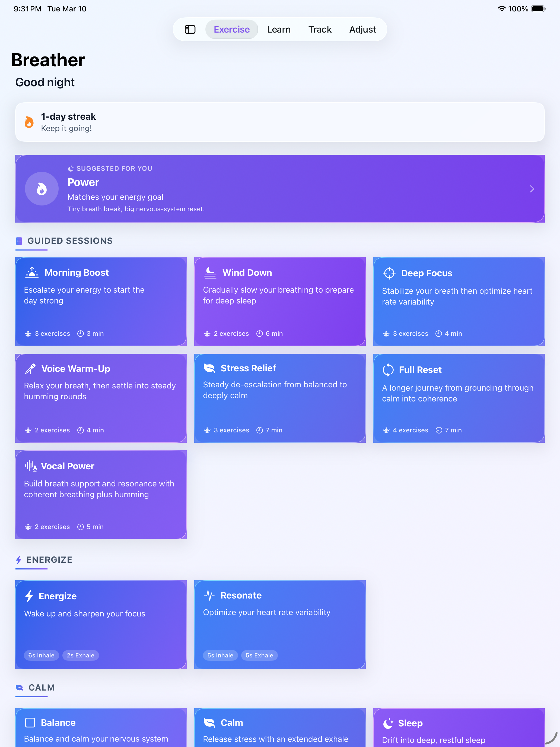The height and width of the screenshot is (747, 560).
Task: Launch the Deep Focus session
Action: [459, 302]
